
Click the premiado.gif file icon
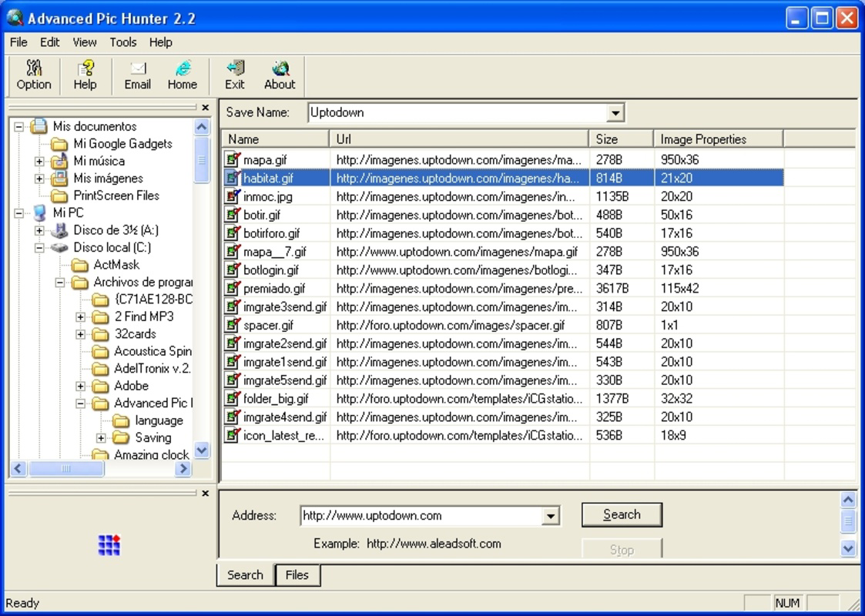coord(233,288)
